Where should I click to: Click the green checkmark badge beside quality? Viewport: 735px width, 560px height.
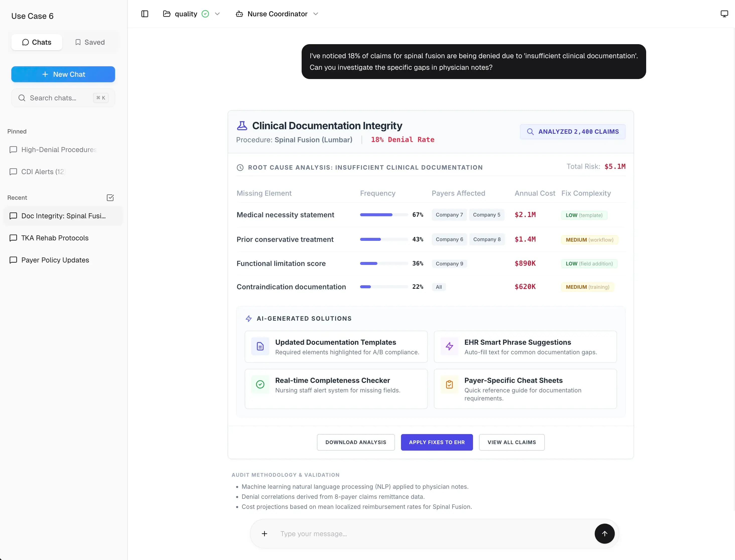coord(205,14)
